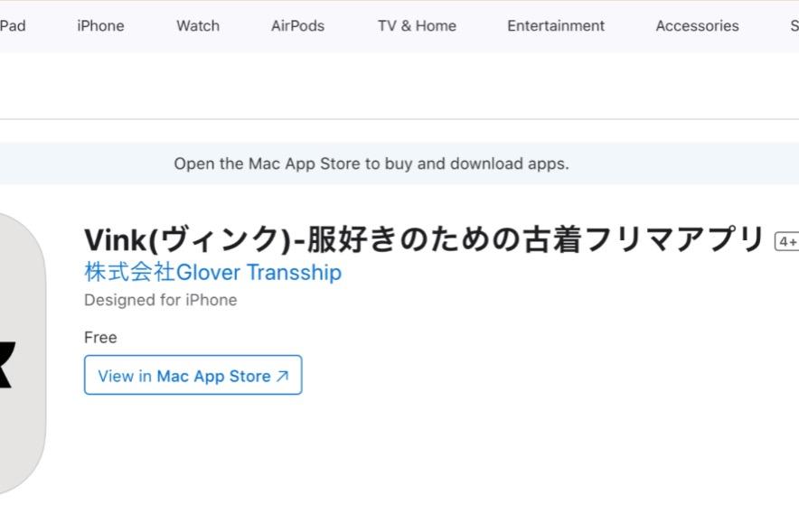Click the 'Free' price label

pos(100,338)
